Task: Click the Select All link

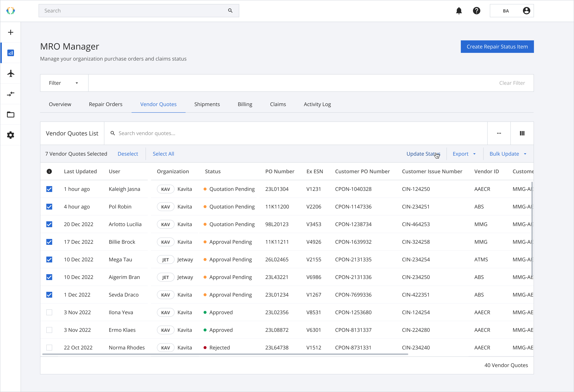Action: (163, 154)
